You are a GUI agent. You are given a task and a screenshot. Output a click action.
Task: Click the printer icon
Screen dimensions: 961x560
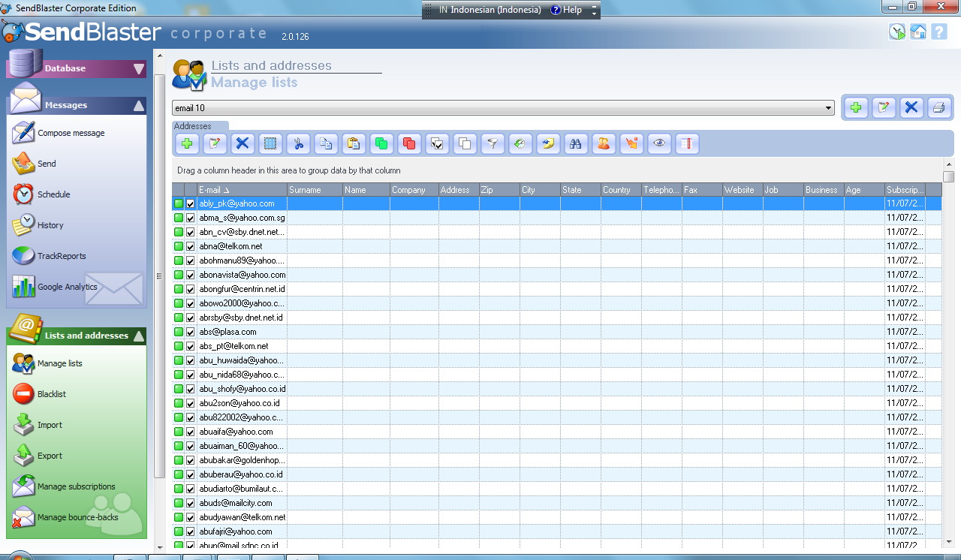tap(938, 107)
